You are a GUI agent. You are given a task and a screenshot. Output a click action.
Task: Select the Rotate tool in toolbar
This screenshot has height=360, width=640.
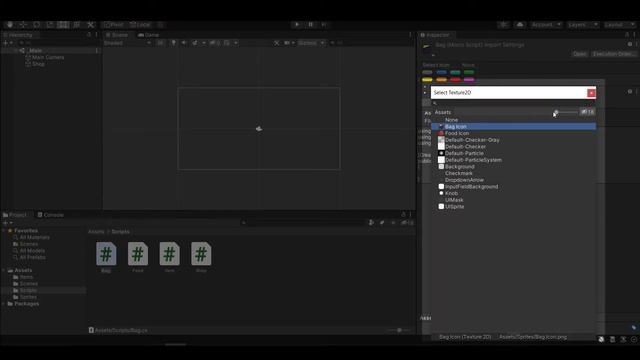point(36,24)
